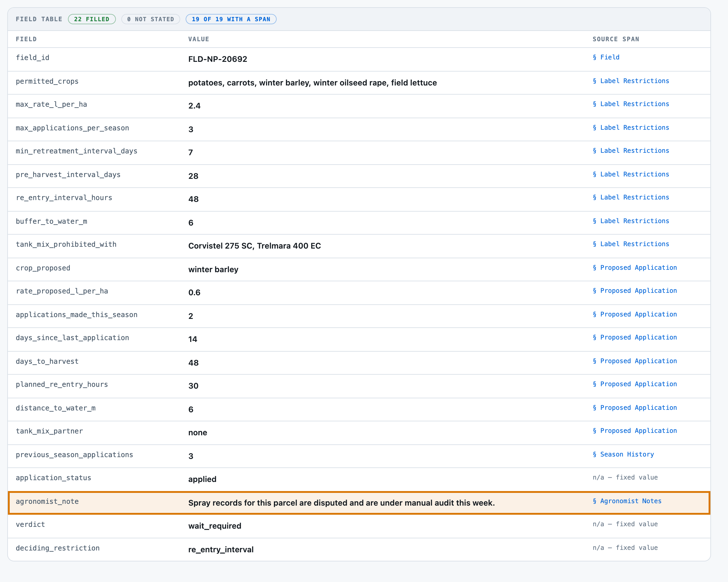Click the 22 FILLED badge
728x582 pixels.
pyautogui.click(x=92, y=19)
